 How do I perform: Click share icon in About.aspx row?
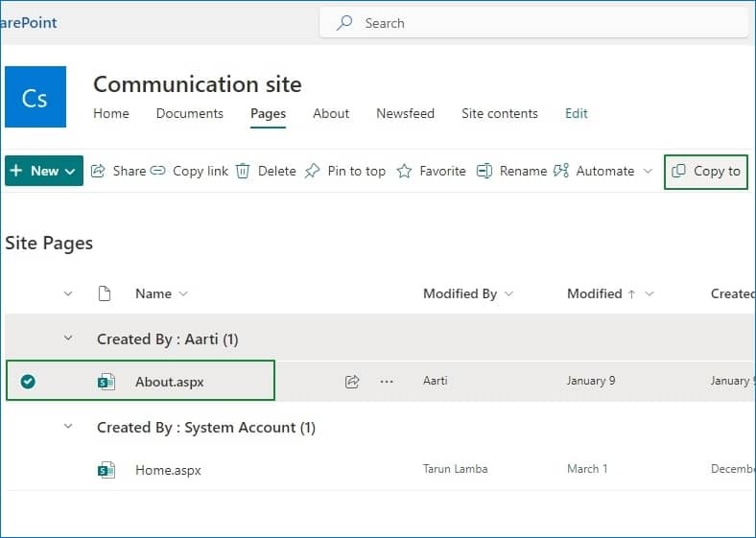352,382
